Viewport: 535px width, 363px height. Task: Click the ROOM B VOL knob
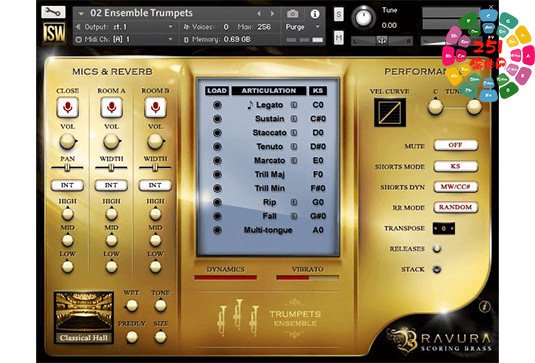pos(155,141)
